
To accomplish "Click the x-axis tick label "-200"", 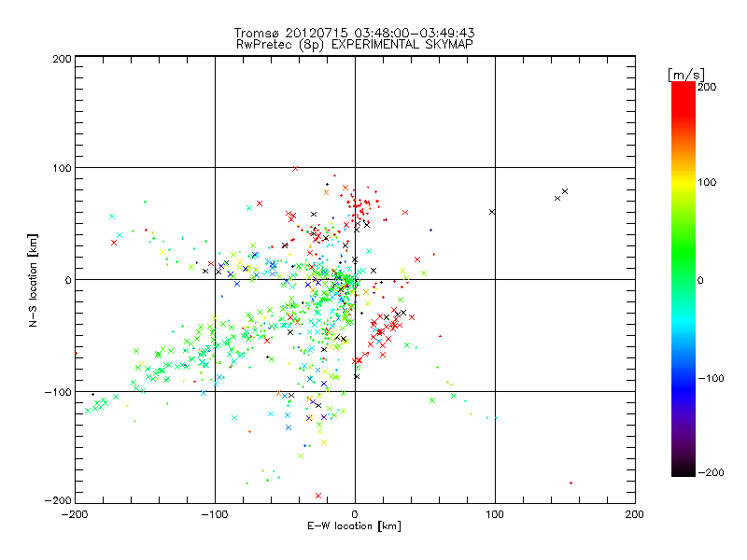I will point(75,514).
